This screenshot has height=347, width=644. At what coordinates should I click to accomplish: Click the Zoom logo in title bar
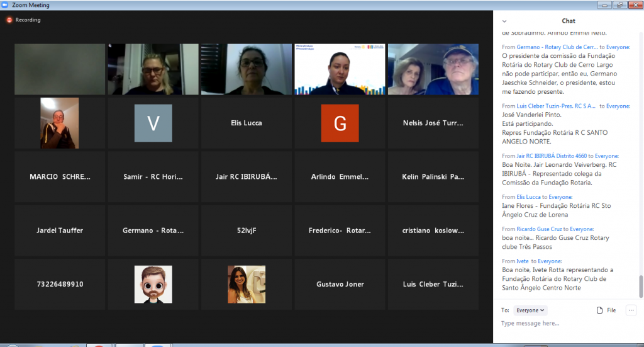[x=6, y=5]
